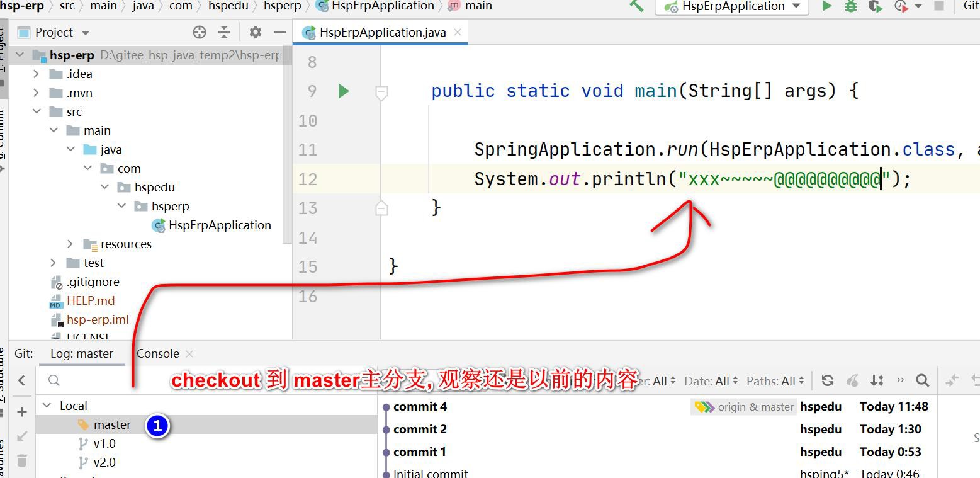Expand the resources folder
Screen dimensions: 980x478
(70, 244)
